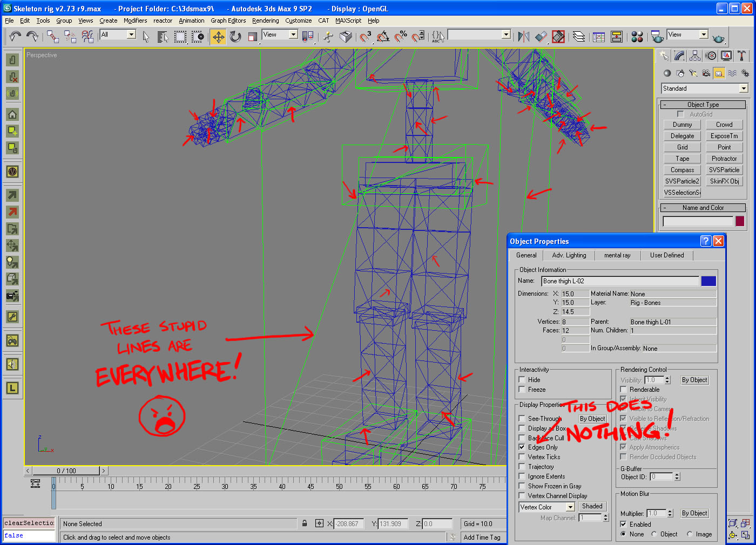Switch to the Adv. Lighting tab
The width and height of the screenshot is (756, 545).
click(569, 255)
